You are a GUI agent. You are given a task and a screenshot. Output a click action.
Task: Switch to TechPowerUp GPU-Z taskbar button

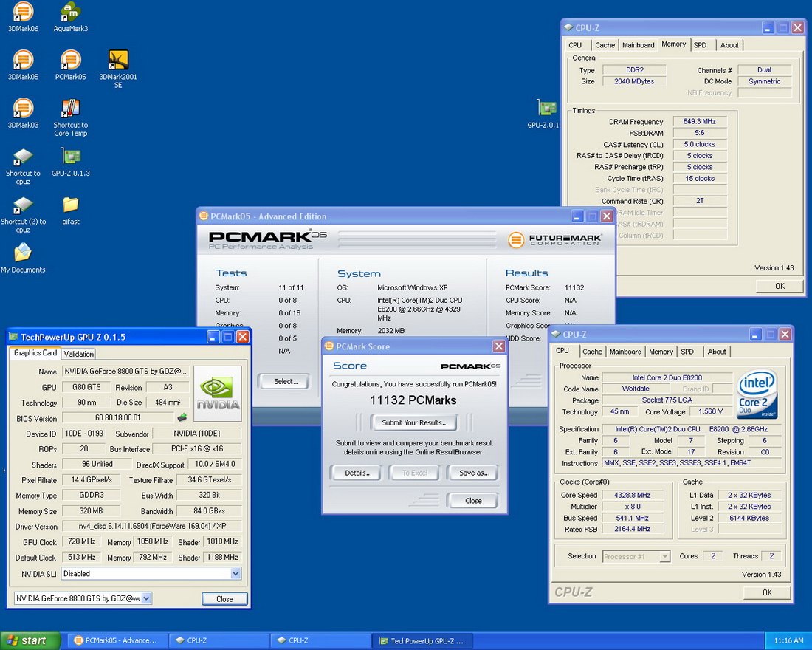pyautogui.click(x=422, y=640)
